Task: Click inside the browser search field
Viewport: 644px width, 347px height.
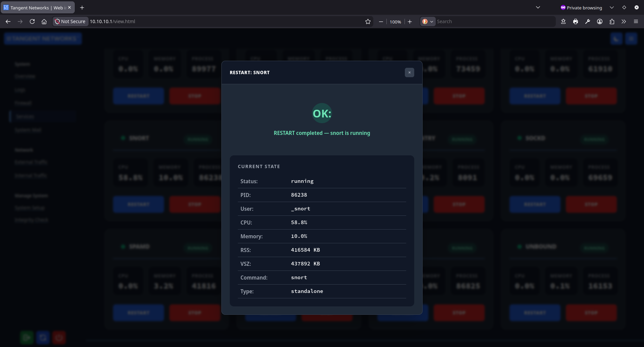Action: coord(486,21)
